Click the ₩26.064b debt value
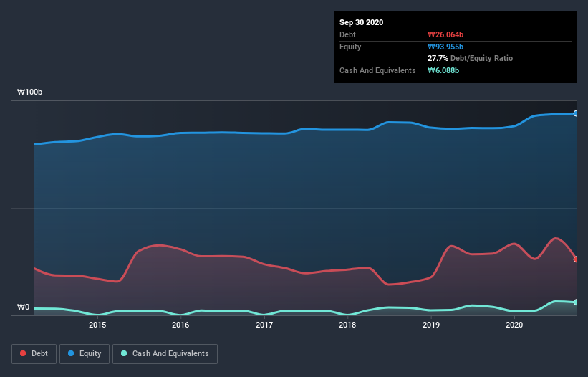 tap(445, 34)
